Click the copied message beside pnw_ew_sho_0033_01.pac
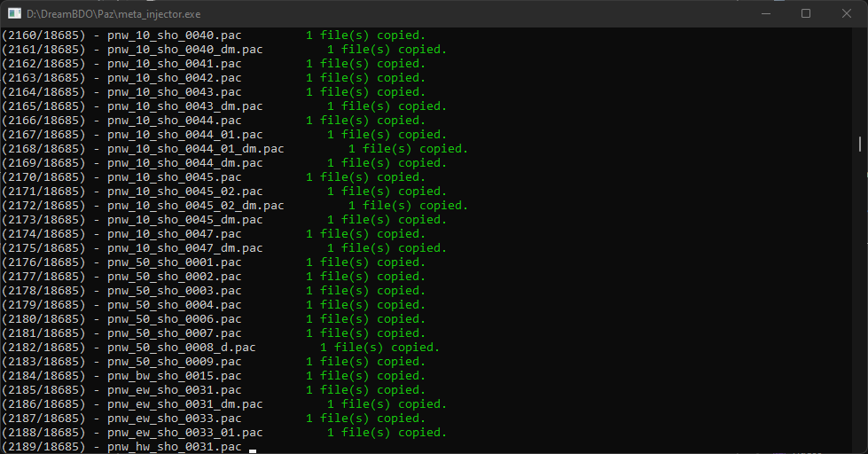This screenshot has height=454, width=868. click(x=387, y=433)
